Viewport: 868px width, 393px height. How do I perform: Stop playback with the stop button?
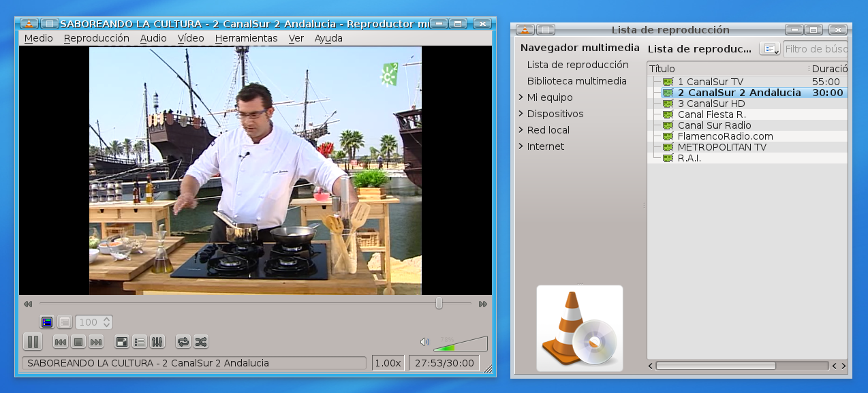[x=78, y=342]
